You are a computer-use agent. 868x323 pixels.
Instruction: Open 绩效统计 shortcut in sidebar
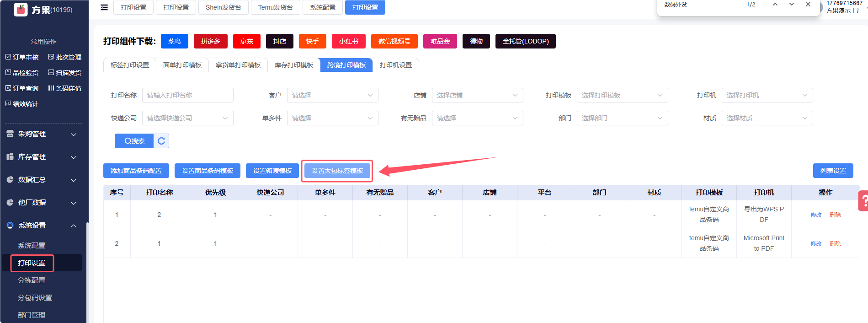coord(22,104)
